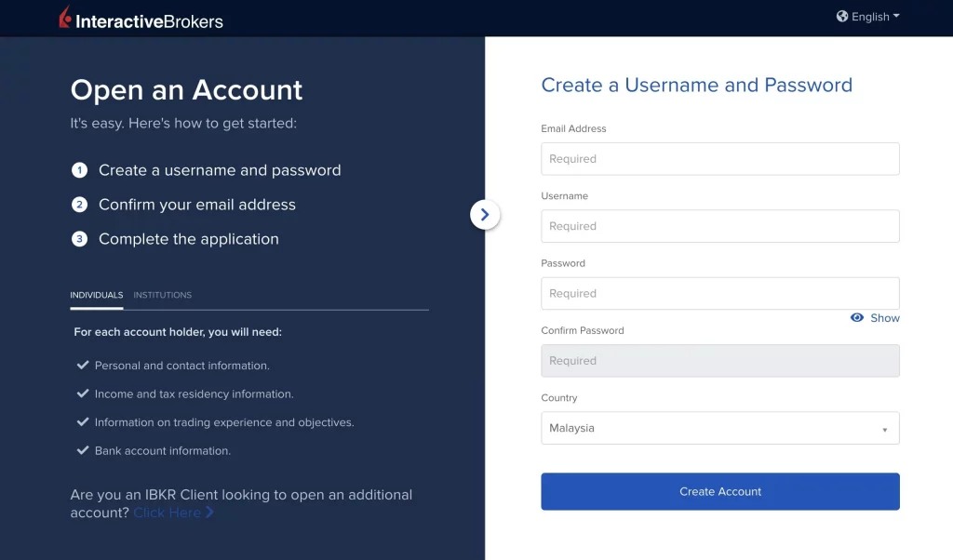The width and height of the screenshot is (953, 560).
Task: Click the Show password text
Action: (x=885, y=318)
